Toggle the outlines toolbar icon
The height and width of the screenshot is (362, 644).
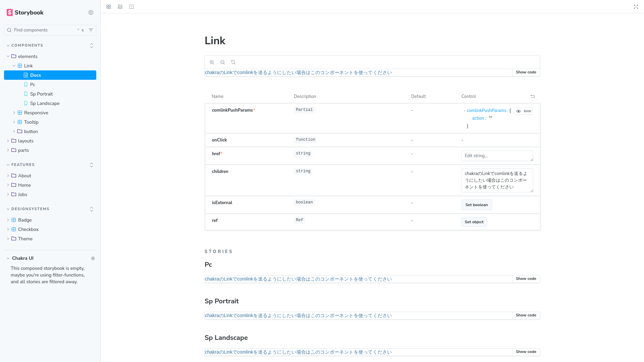coord(131,7)
